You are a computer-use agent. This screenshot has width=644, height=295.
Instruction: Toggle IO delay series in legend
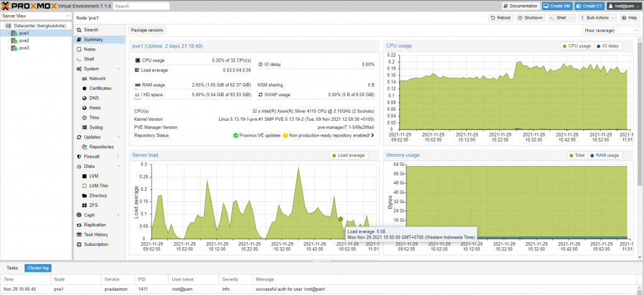[x=608, y=46]
